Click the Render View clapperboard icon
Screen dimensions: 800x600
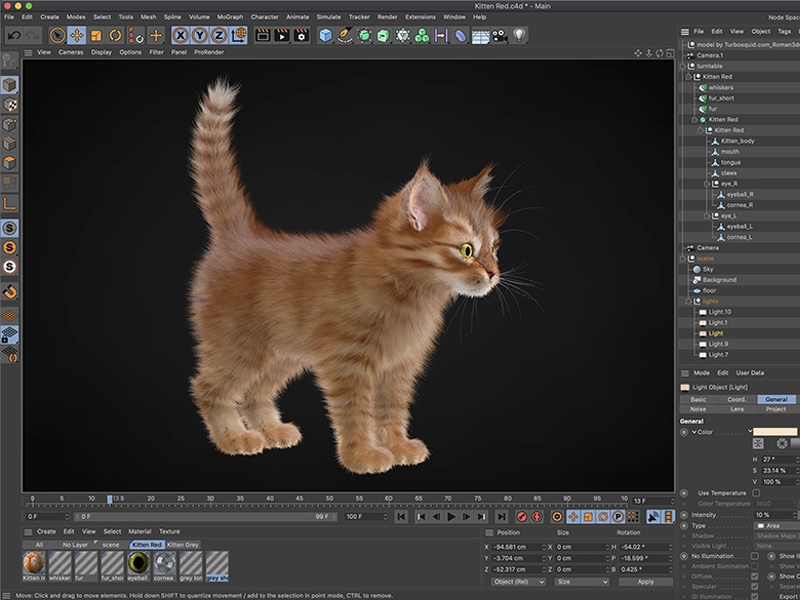[263, 35]
